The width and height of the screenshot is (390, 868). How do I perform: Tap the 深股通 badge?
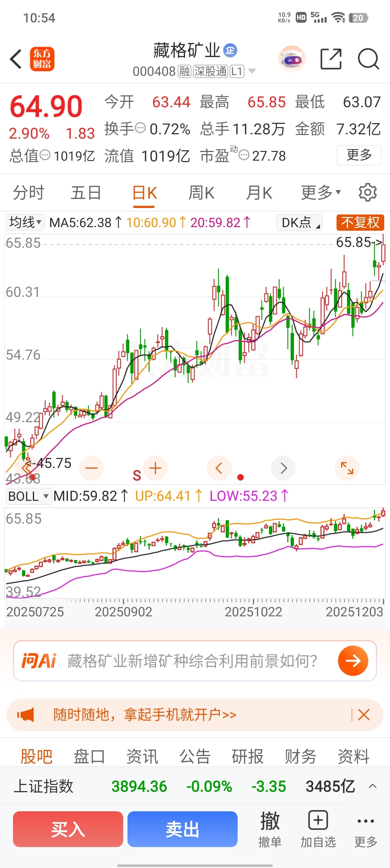(211, 71)
